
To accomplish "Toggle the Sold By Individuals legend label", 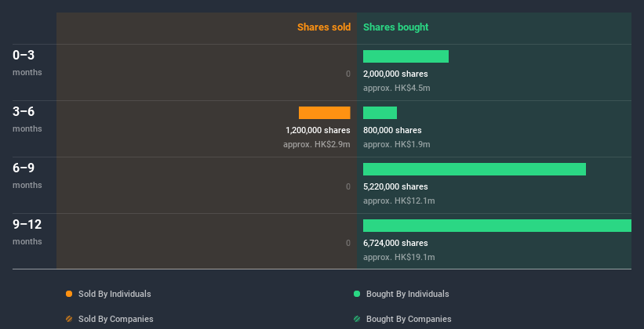I will pyautogui.click(x=115, y=294).
